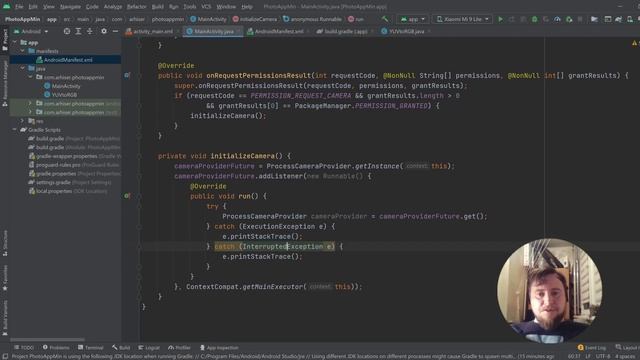Collapse the java folder

pyautogui.click(x=22, y=69)
